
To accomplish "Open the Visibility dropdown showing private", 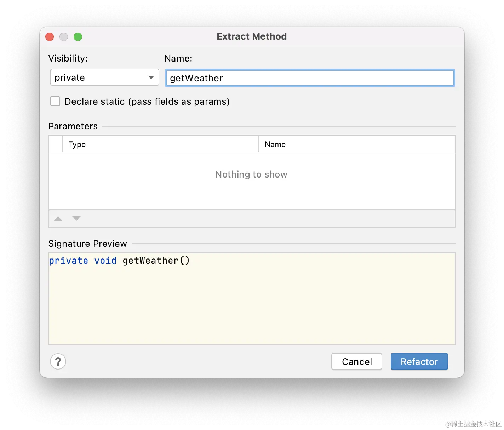I will (105, 77).
